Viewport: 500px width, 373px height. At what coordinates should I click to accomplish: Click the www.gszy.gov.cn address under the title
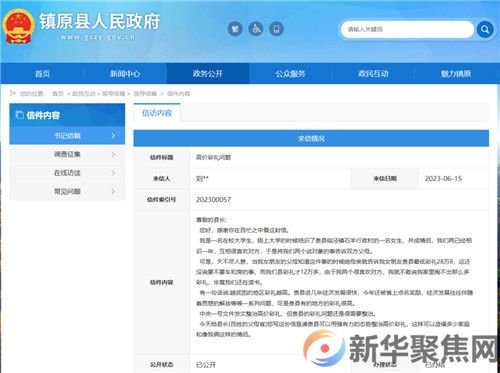coord(98,37)
